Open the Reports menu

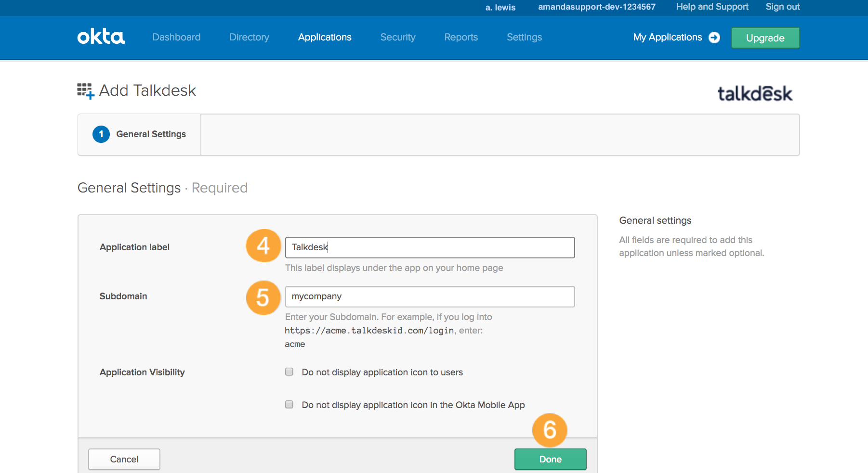461,37
